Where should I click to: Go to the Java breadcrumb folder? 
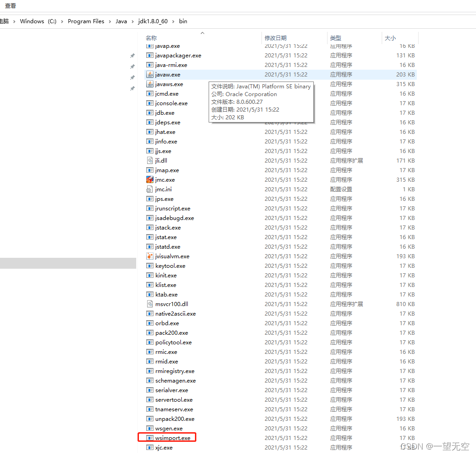tap(121, 21)
